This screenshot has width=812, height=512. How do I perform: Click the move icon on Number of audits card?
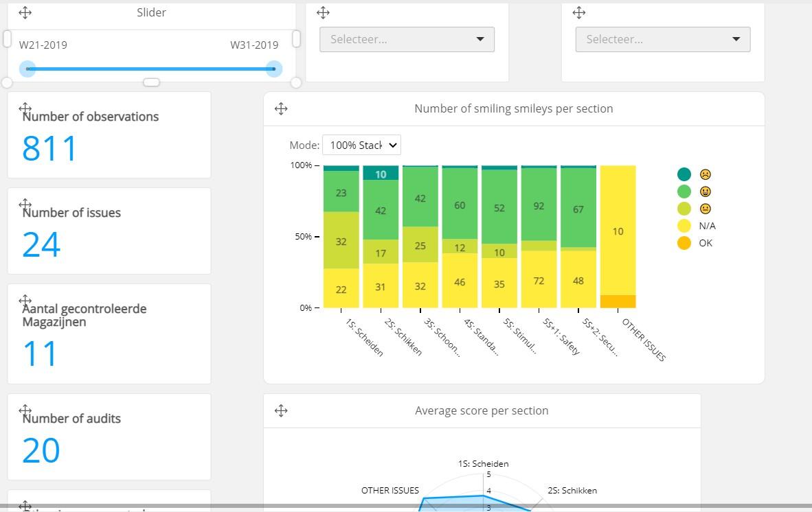click(x=25, y=410)
